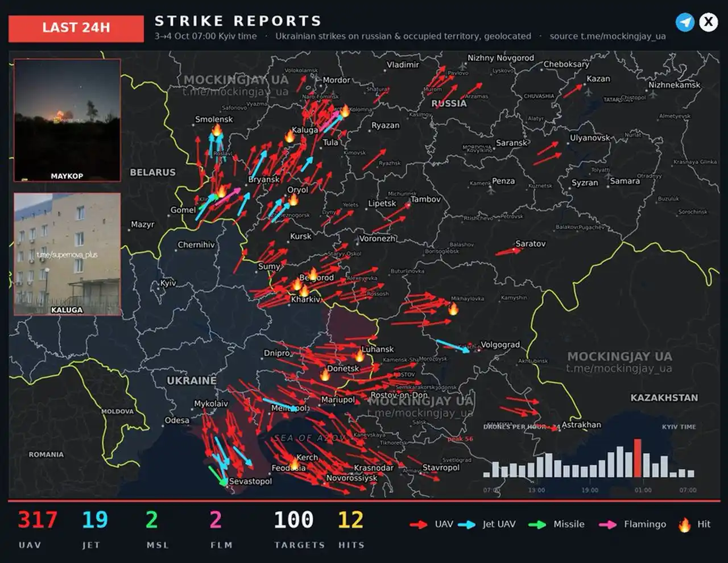Image resolution: width=728 pixels, height=563 pixels.
Task: Click the Sevastopol label on map
Action: (x=250, y=481)
